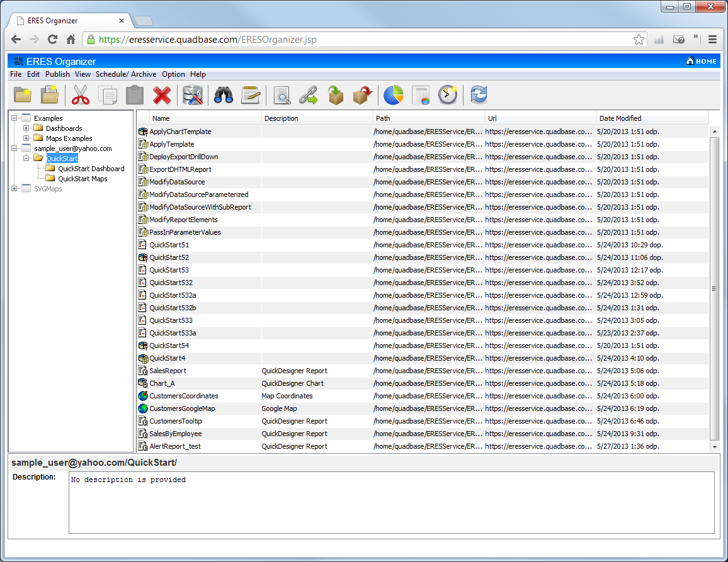The height and width of the screenshot is (562, 728).
Task: Expand the Maps Examples folder node
Action: click(x=26, y=138)
